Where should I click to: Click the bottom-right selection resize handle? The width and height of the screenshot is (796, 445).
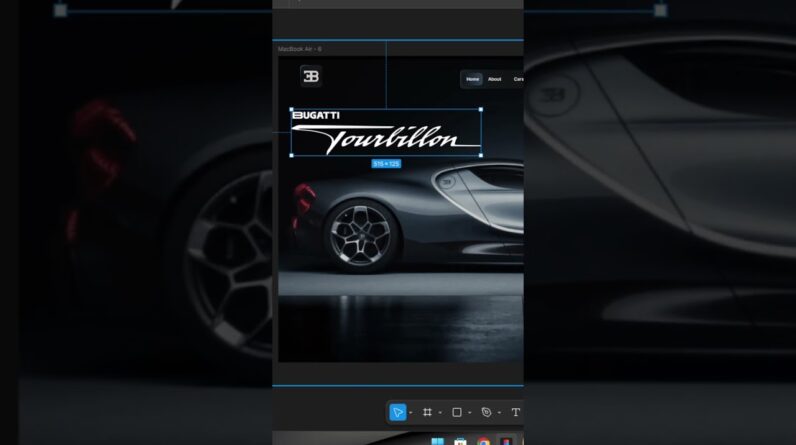click(481, 155)
